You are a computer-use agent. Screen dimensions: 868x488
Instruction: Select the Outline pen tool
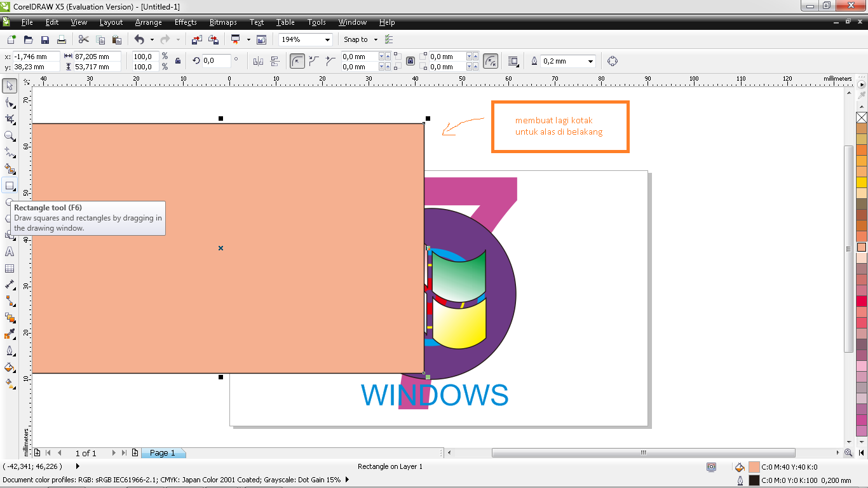coord(10,351)
